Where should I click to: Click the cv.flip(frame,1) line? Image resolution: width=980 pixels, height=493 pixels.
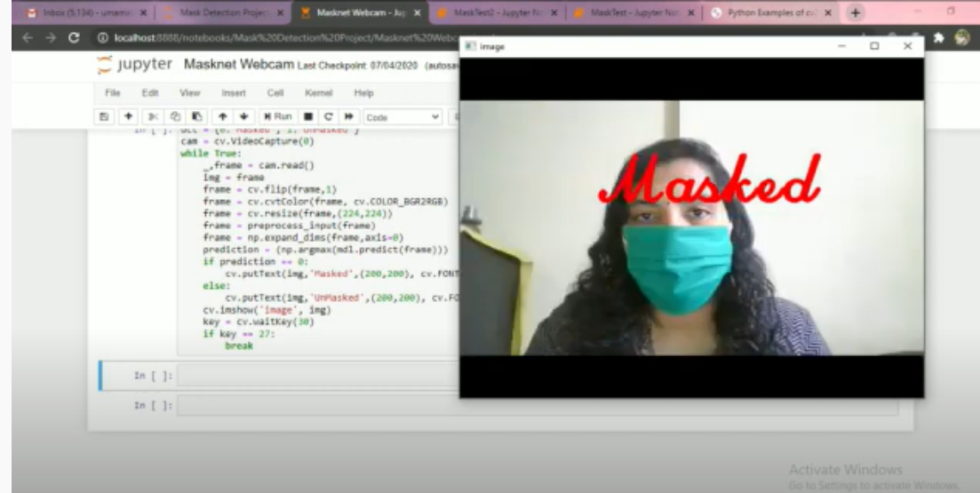pyautogui.click(x=269, y=189)
